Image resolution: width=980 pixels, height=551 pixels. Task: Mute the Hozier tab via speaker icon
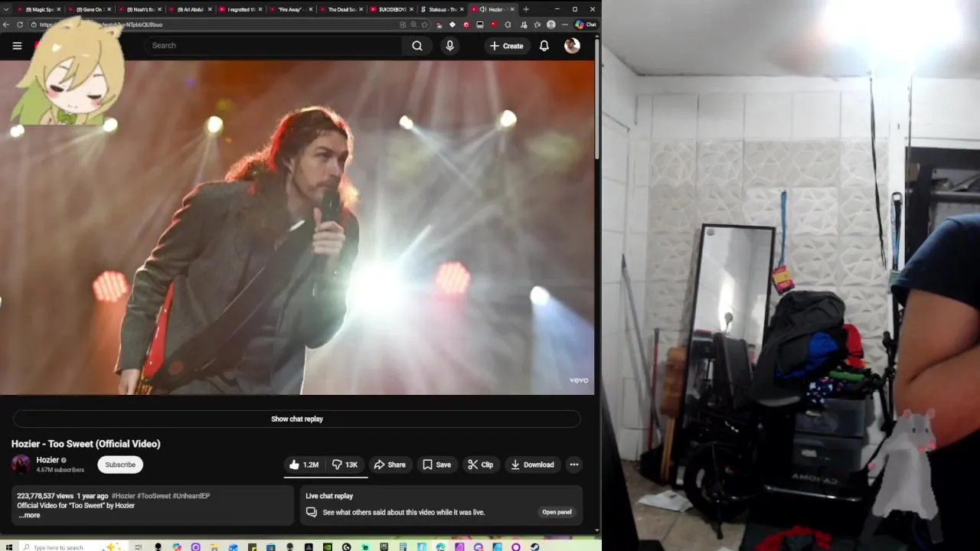coord(483,9)
